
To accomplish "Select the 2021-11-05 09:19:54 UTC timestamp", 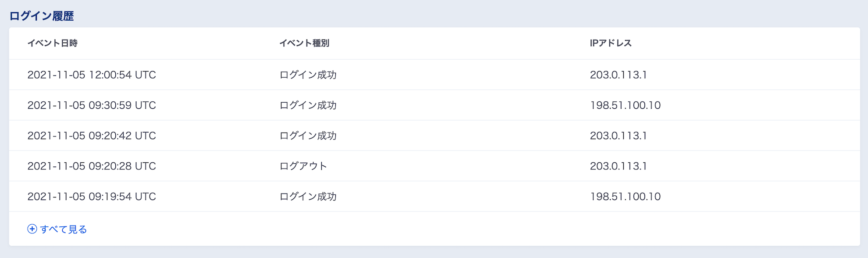I will point(92,196).
